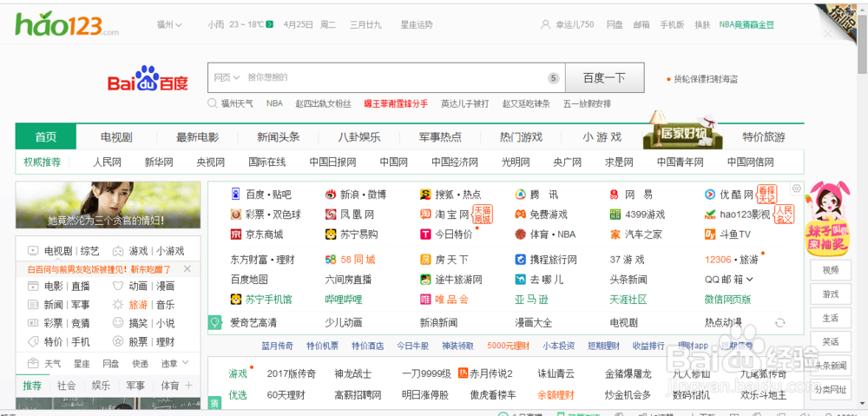868x416 pixels.
Task: Click the 曝王菲谢霆锋分手 hot search link
Action: click(x=396, y=103)
